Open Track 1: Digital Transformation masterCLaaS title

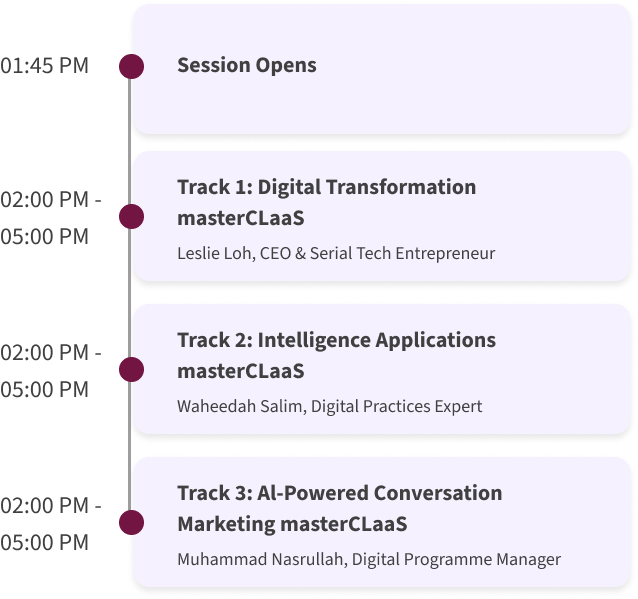click(x=327, y=202)
